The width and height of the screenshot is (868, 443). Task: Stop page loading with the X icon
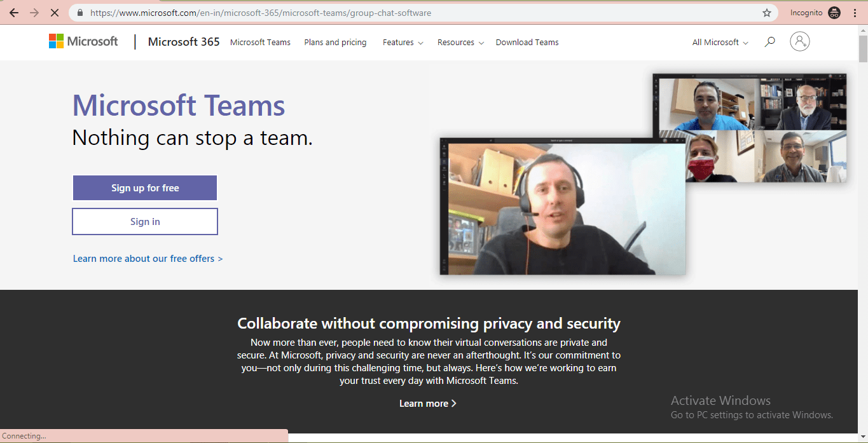(54, 13)
